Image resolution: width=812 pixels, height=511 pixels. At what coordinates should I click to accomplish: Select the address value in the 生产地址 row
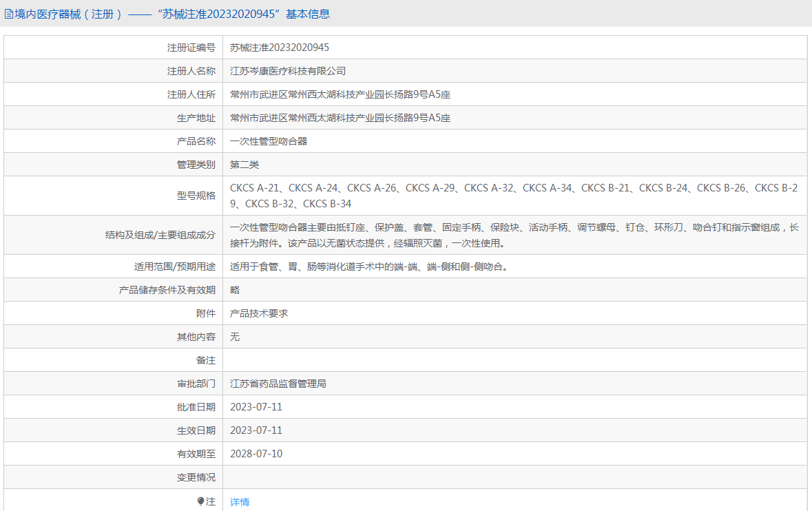coord(340,118)
